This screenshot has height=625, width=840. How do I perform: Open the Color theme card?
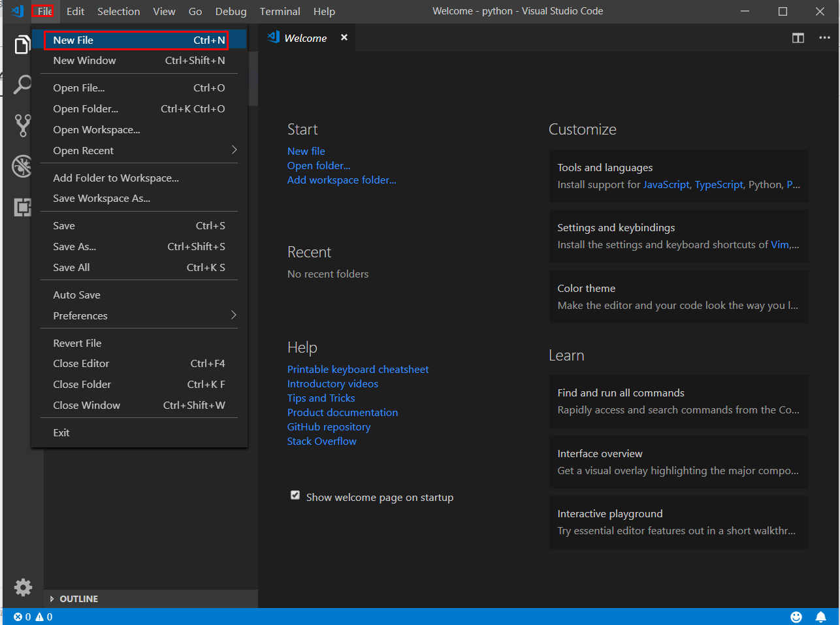click(x=679, y=296)
